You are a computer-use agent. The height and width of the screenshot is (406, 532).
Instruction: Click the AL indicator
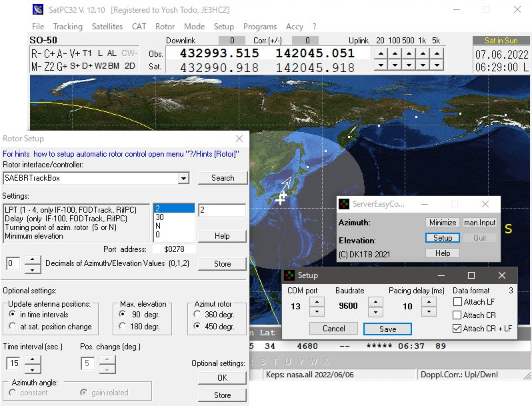tap(111, 53)
